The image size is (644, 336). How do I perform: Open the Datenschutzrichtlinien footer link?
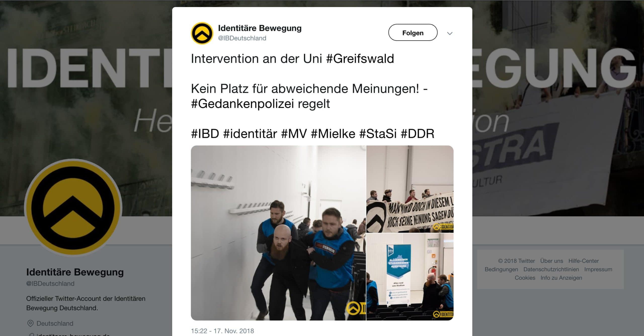click(x=551, y=269)
